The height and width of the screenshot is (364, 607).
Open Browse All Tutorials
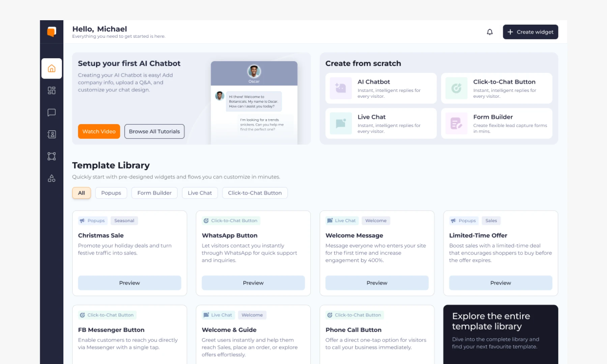(154, 131)
